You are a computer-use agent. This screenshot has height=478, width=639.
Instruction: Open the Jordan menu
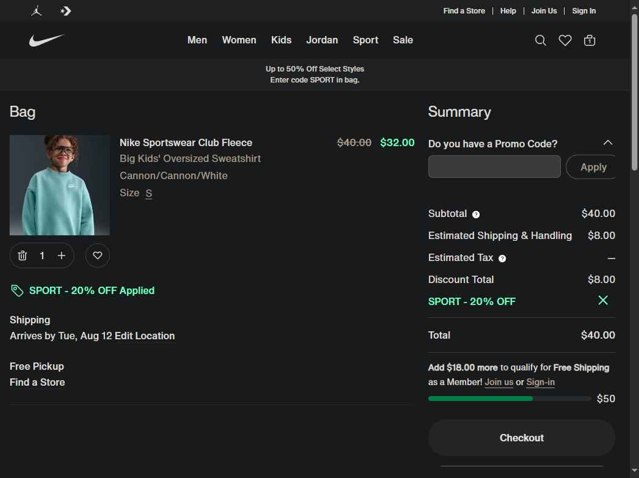(x=322, y=40)
